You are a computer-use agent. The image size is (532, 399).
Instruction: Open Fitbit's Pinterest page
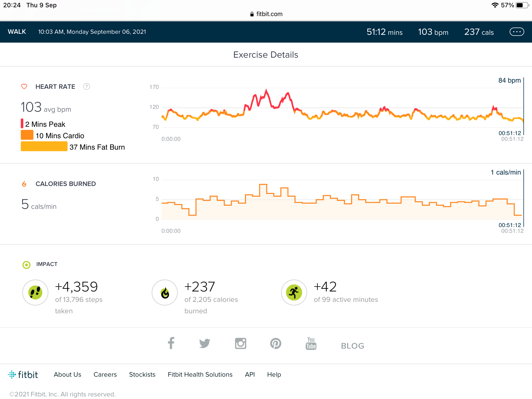click(276, 343)
